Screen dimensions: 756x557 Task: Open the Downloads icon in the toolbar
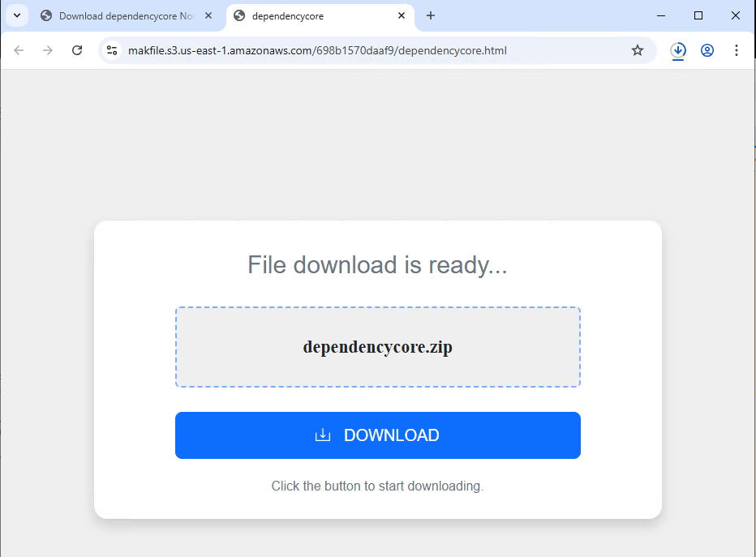point(678,50)
